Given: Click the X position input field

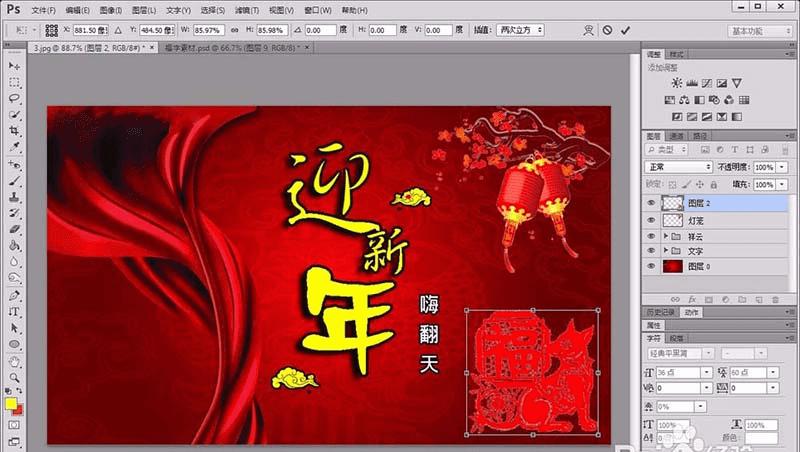Looking at the screenshot, I should pos(90,31).
